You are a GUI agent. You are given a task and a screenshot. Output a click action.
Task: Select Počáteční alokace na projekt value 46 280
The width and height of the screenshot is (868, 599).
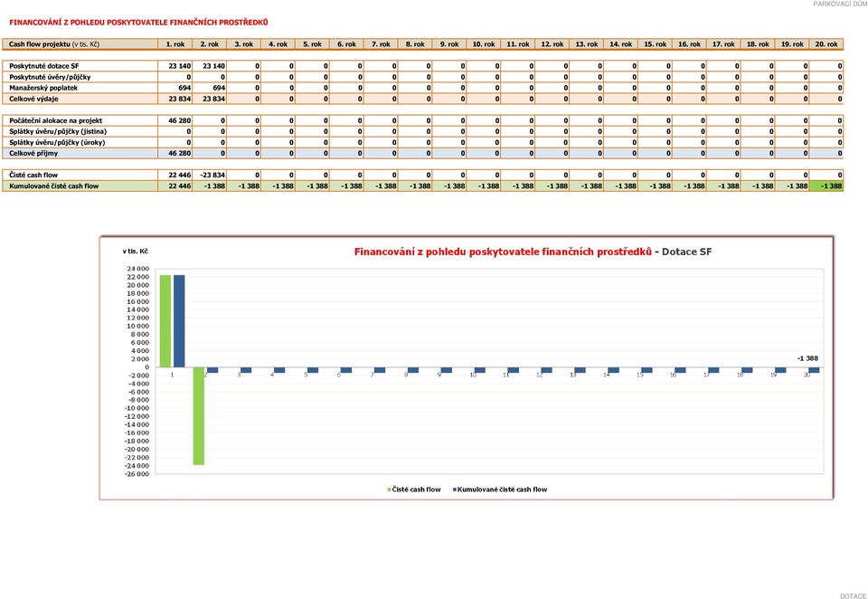[x=179, y=120]
